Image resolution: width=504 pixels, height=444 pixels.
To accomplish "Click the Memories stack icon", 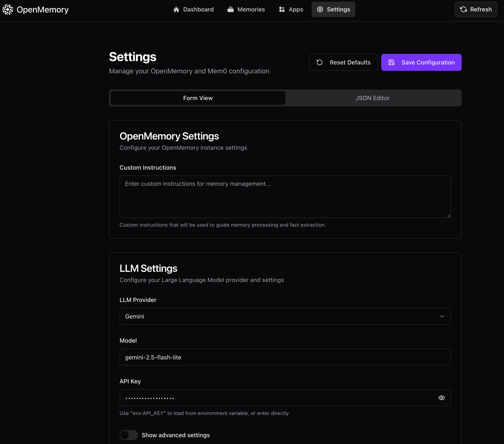I will tap(230, 9).
